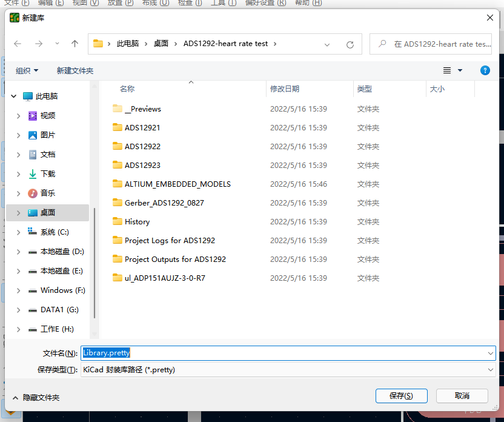Expand address bar history dropdown
This screenshot has width=504, height=422.
click(327, 44)
